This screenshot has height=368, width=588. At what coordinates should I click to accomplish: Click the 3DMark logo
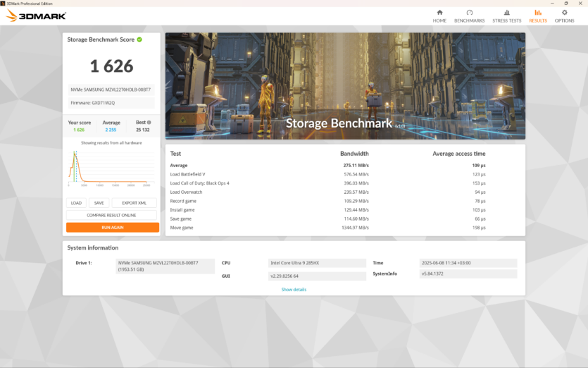click(x=36, y=16)
